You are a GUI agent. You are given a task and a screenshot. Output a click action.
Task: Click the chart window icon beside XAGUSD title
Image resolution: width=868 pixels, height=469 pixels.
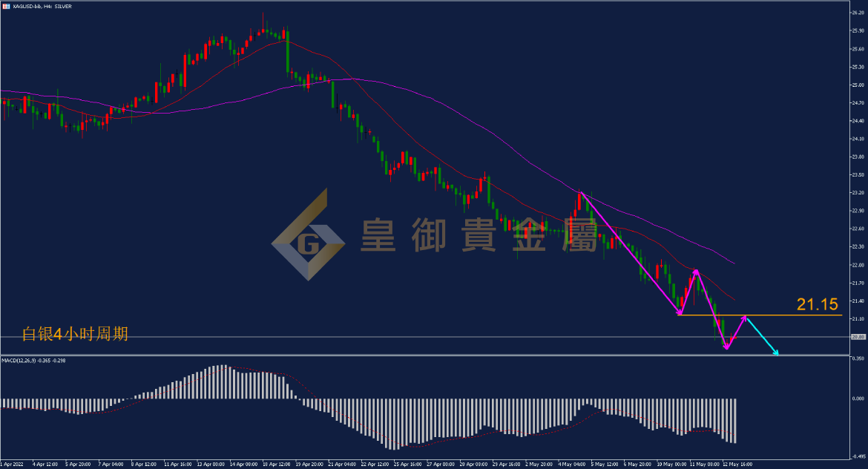[6, 6]
